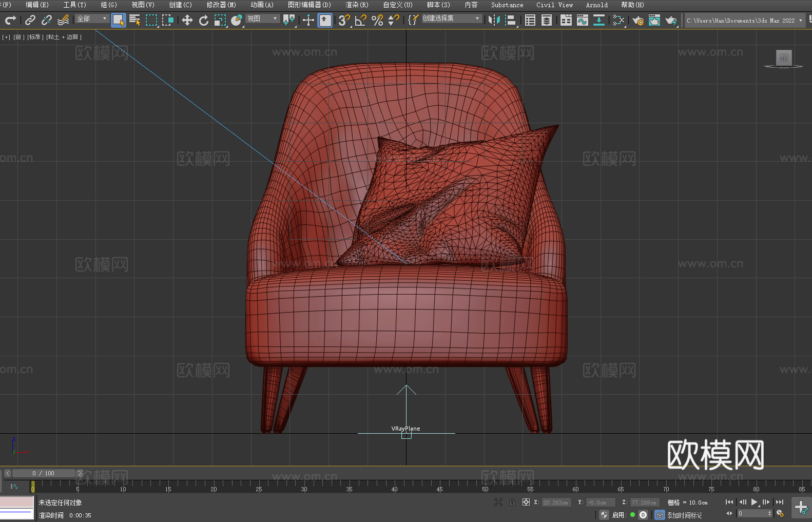
Task: Go to Start frame
Action: click(x=729, y=502)
